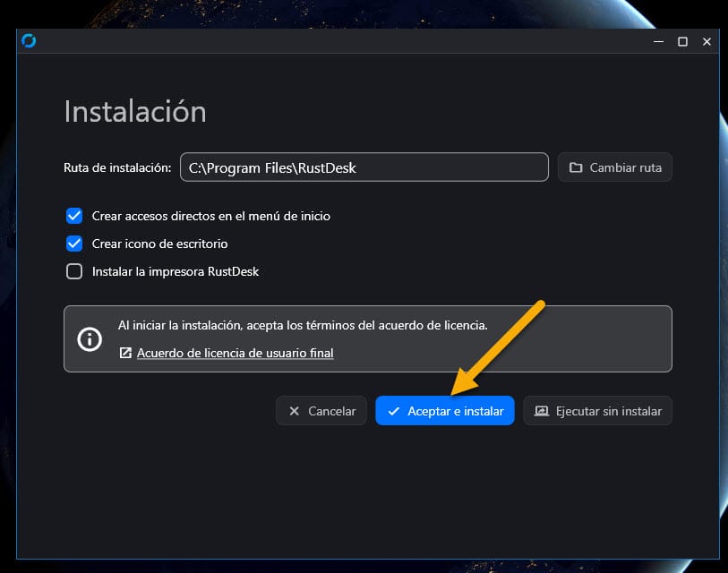Click Ejecutar sin instalar button
Viewport: 728px width, 573px height.
597,411
